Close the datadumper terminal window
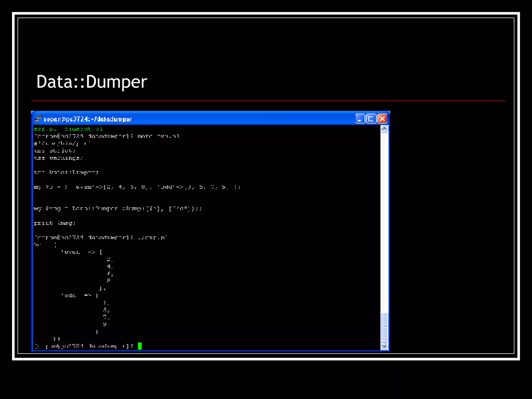532x399 pixels. [x=382, y=119]
